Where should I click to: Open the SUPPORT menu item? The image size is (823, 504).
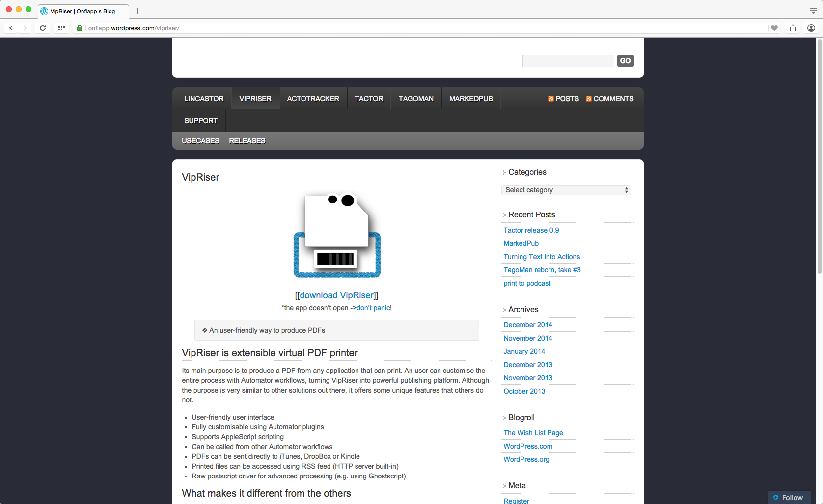(201, 121)
